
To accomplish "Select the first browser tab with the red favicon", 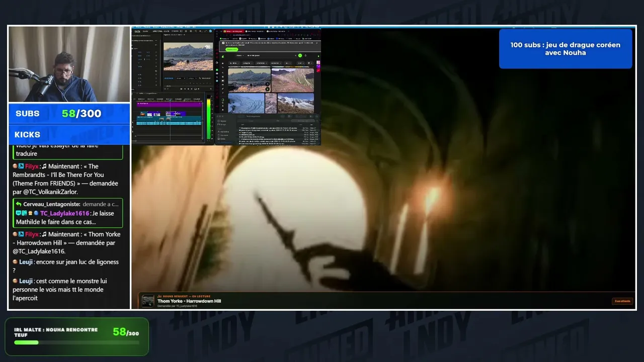I will click(235, 31).
